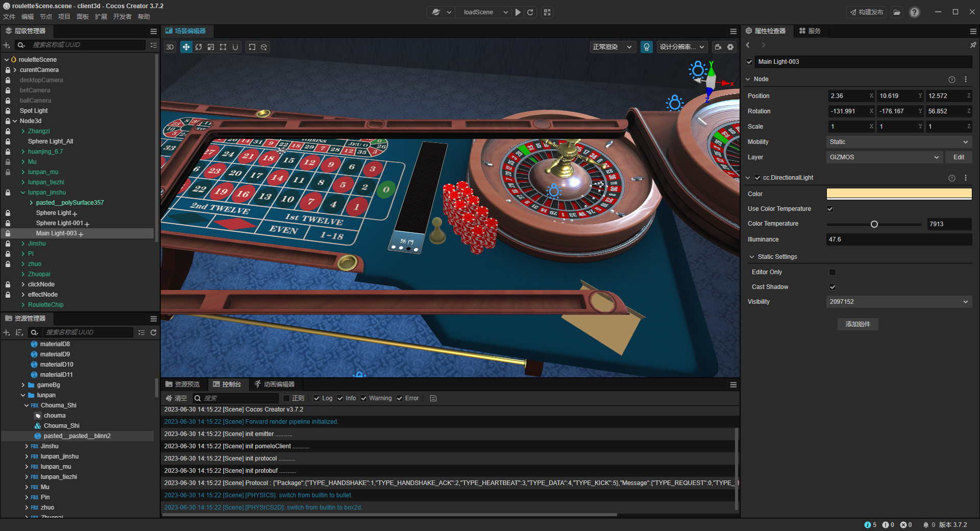The height and width of the screenshot is (531, 980).
Task: Select the rect transform tool
Action: [x=223, y=47]
